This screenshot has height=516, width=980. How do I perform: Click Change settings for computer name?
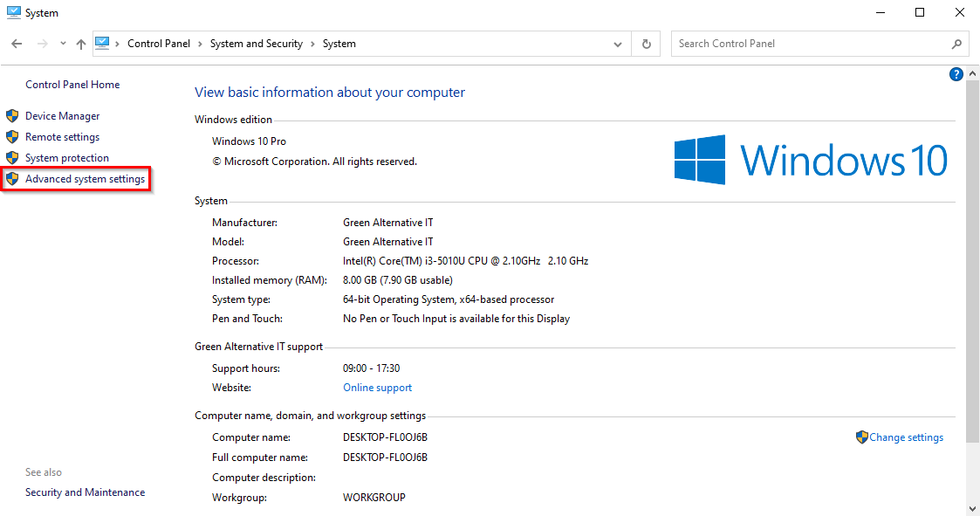pyautogui.click(x=906, y=437)
